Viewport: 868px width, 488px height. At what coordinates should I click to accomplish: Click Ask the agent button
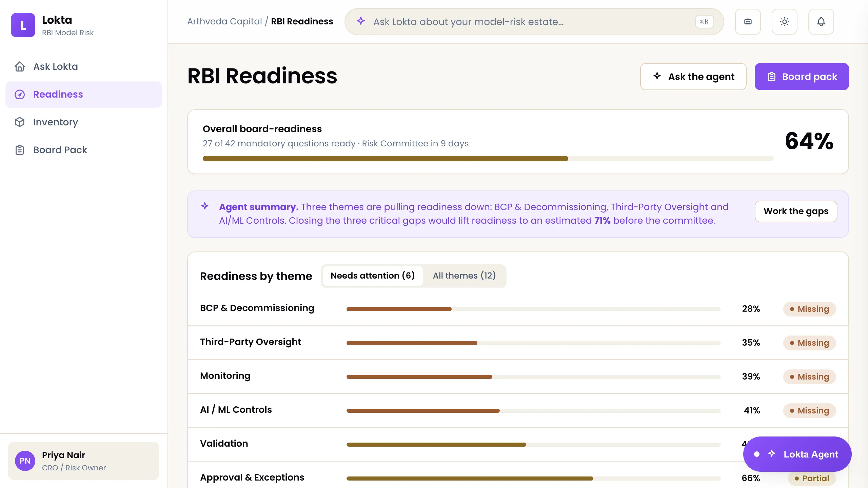coord(693,77)
